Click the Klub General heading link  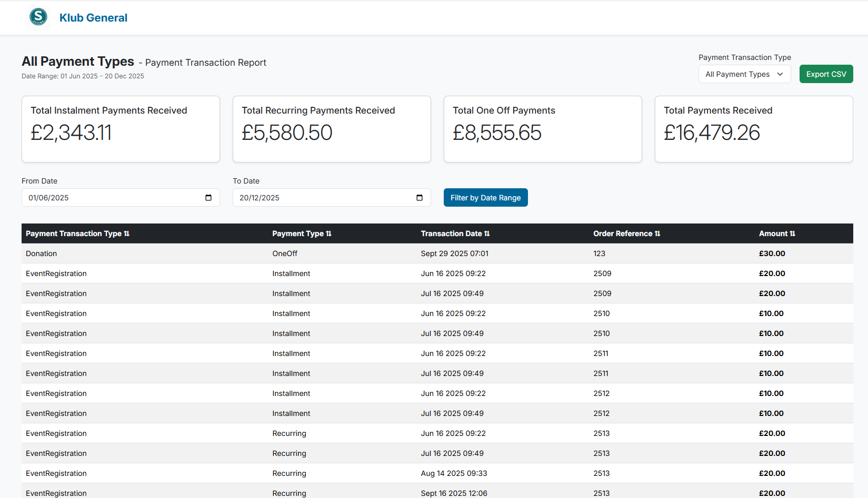click(94, 17)
